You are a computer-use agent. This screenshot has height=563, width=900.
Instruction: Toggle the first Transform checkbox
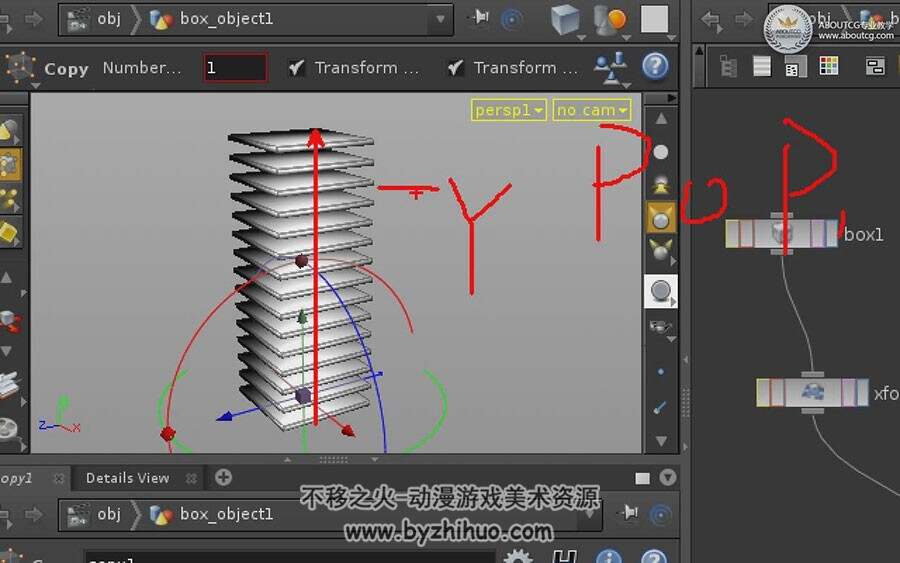click(296, 68)
